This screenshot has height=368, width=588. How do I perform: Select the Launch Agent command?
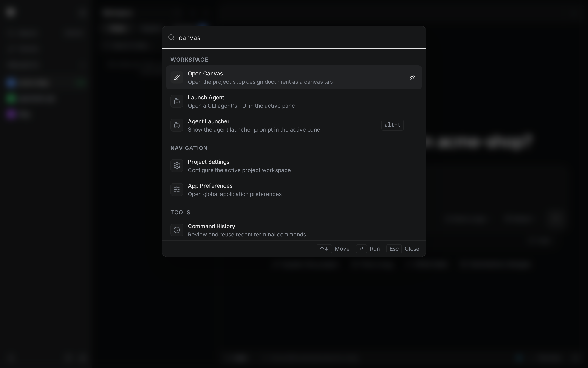[x=294, y=101]
